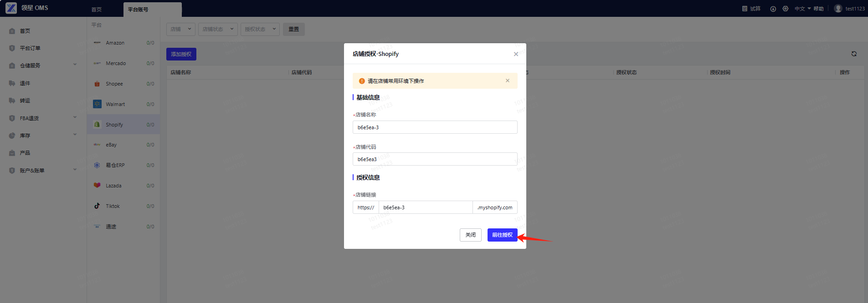This screenshot has width=868, height=303.
Task: Click the 店铺名称 input field
Action: (x=435, y=127)
